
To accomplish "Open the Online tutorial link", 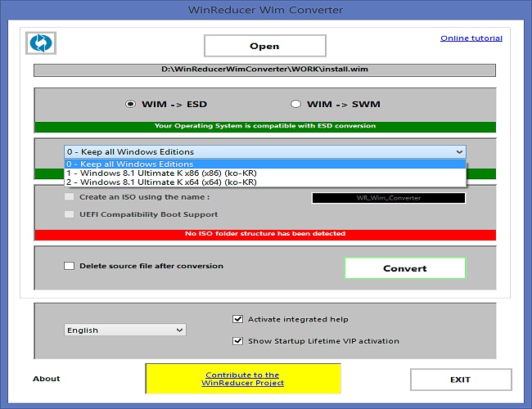I will coord(471,38).
